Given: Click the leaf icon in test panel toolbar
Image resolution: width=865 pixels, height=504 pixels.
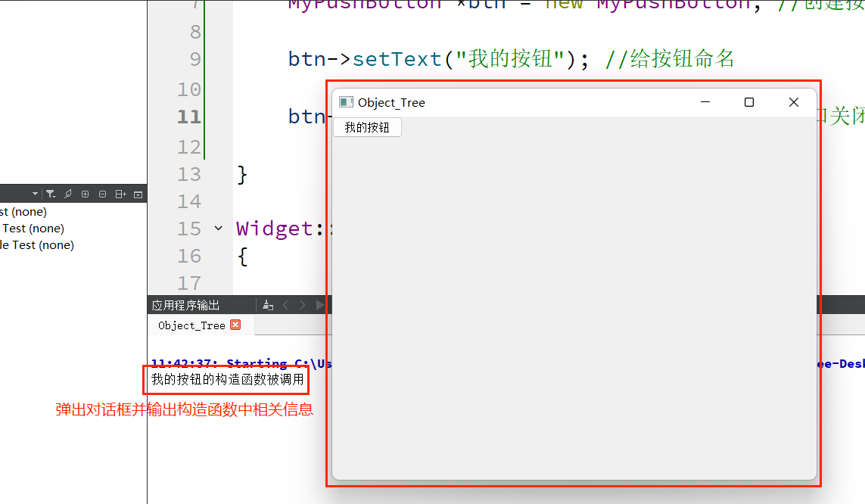Looking at the screenshot, I should coord(68,194).
